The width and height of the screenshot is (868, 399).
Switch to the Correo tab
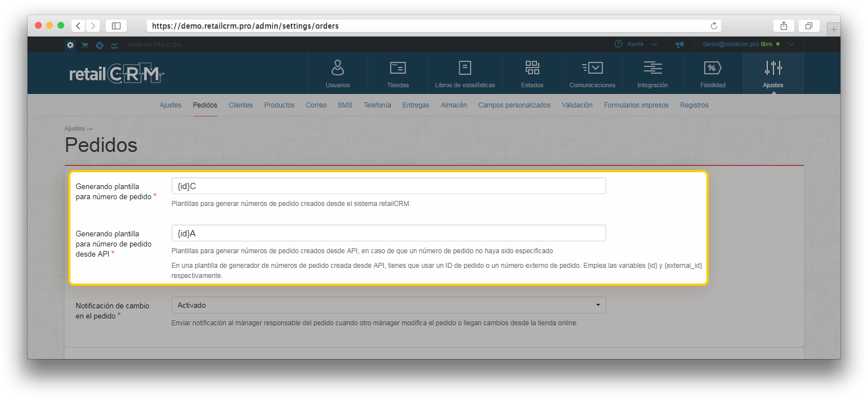tap(316, 105)
